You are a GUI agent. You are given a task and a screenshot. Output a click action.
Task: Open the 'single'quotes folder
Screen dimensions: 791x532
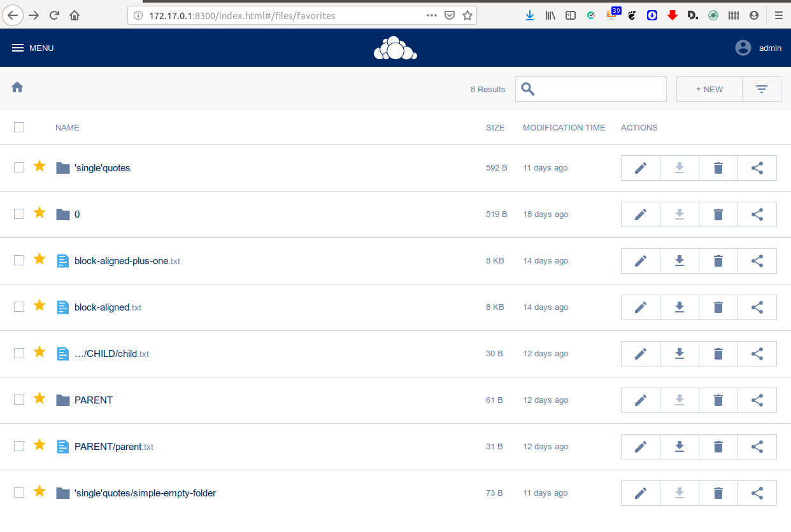[103, 168]
